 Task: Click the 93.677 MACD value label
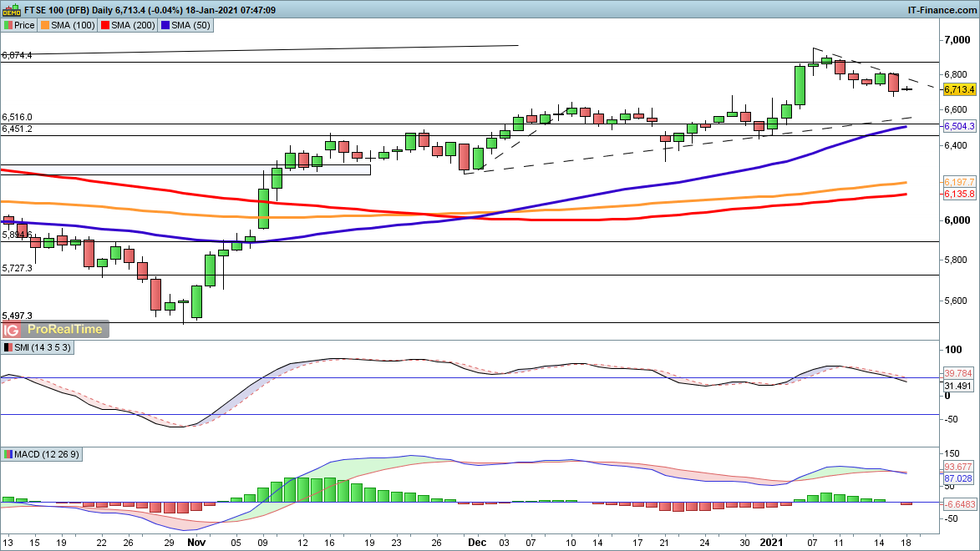959,467
